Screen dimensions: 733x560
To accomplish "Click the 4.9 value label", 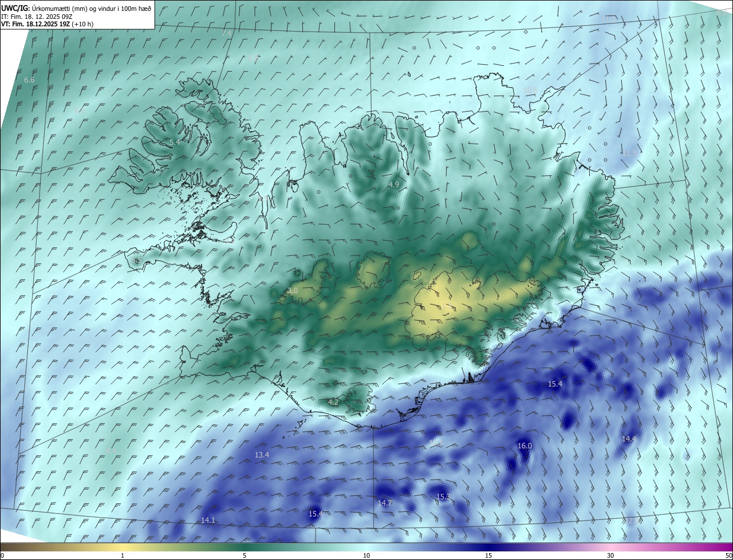I will click(393, 184).
